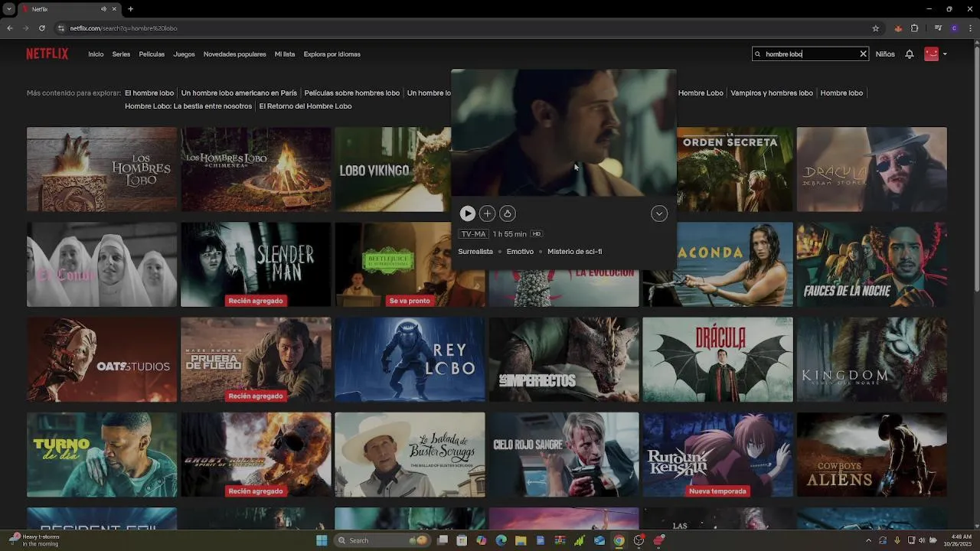Select El Retorno del Hombre Lobo
Screen dimensions: 980x551
[x=305, y=106]
